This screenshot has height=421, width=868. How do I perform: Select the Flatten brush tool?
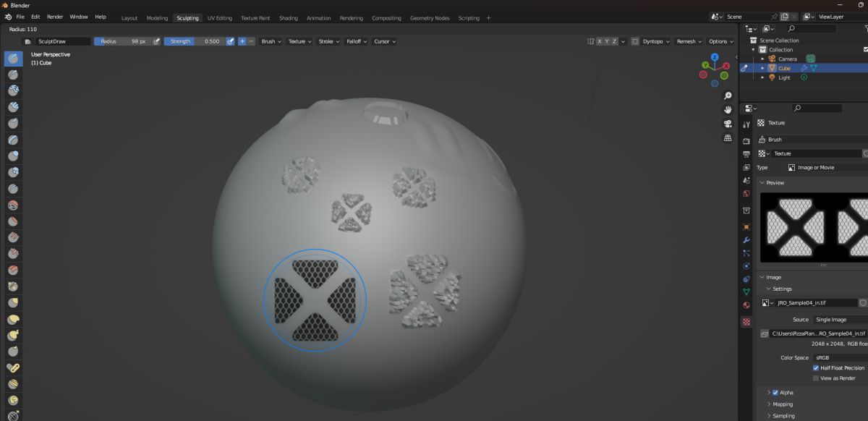click(13, 221)
